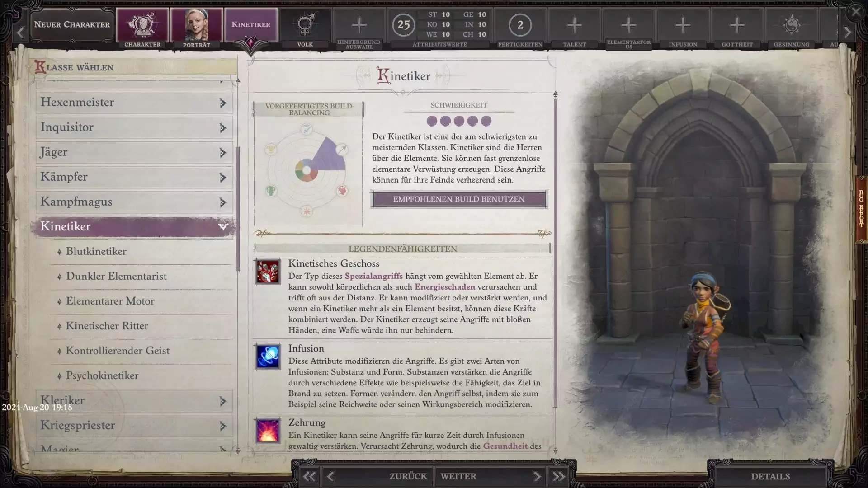
Task: Click the Weiter button
Action: point(491,476)
